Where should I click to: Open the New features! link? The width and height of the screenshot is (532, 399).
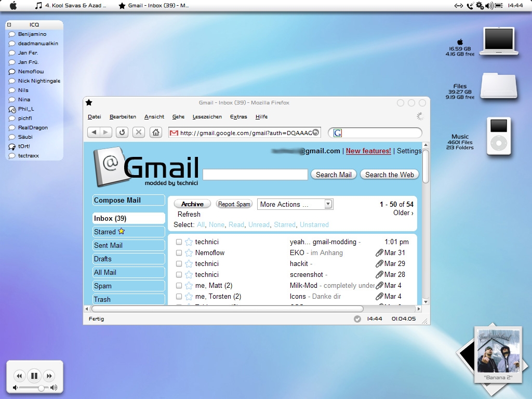coord(368,151)
